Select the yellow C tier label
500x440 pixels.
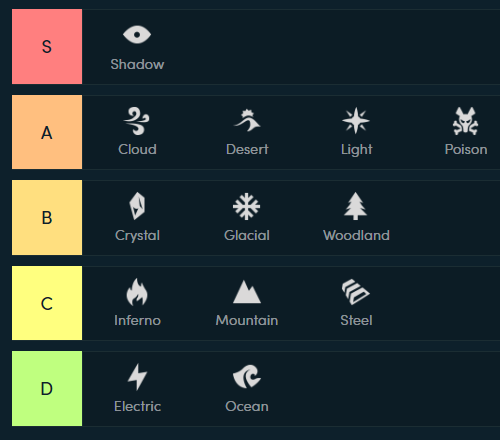click(47, 303)
